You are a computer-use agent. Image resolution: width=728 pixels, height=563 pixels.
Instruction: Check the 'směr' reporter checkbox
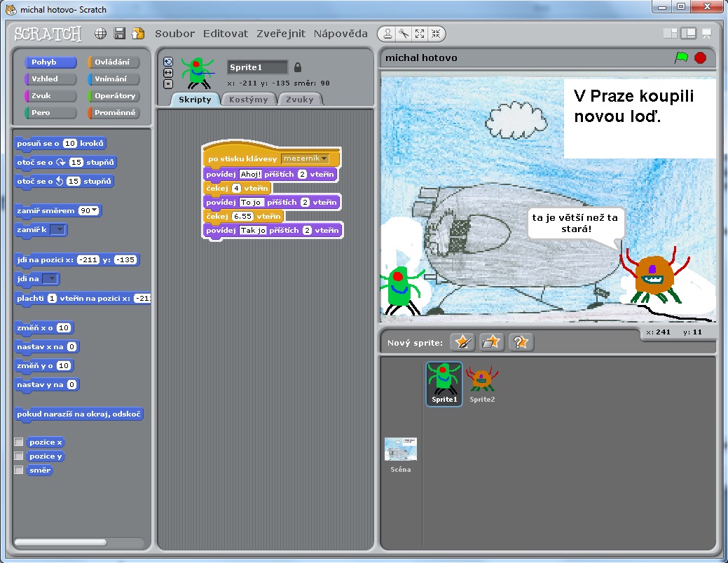click(19, 470)
